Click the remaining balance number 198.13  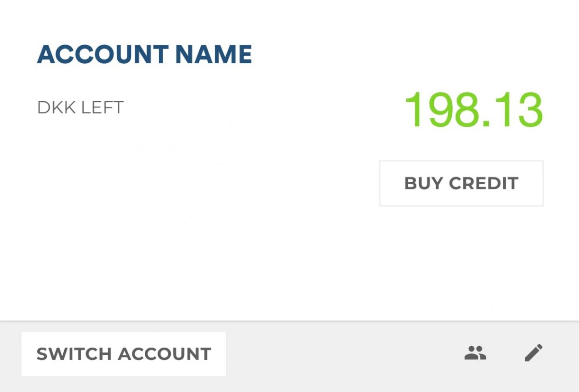tap(473, 109)
